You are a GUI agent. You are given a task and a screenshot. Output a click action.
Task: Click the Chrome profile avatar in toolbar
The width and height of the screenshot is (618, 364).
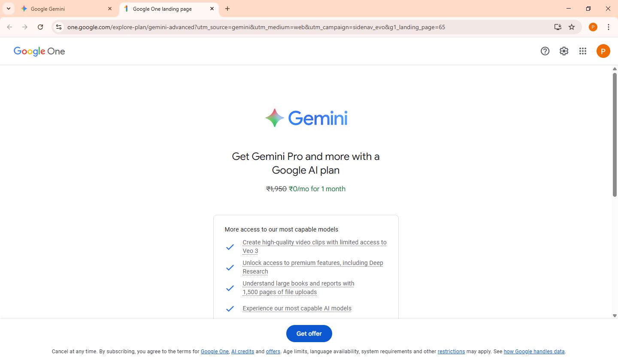click(593, 27)
